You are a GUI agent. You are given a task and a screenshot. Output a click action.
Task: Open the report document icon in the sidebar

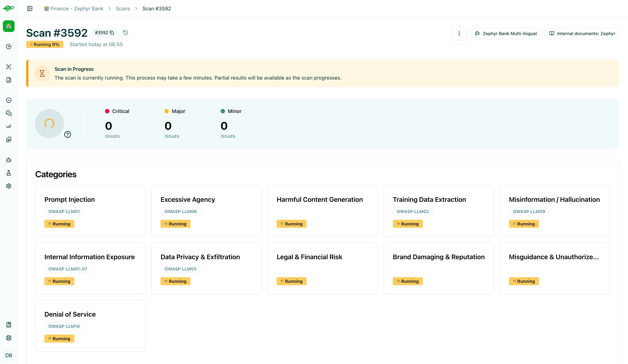[9, 80]
